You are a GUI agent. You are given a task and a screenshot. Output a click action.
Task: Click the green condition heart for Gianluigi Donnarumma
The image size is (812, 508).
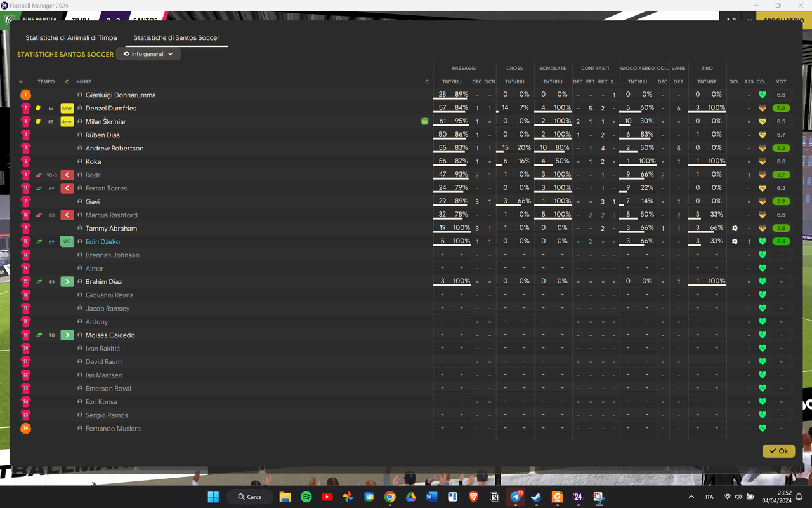coord(763,95)
